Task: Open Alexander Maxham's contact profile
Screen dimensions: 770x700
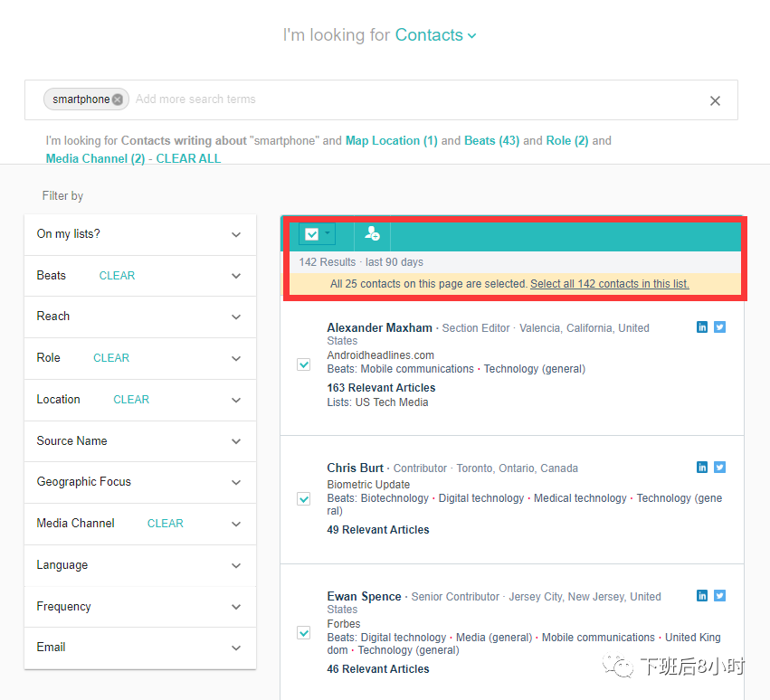Action: (380, 327)
